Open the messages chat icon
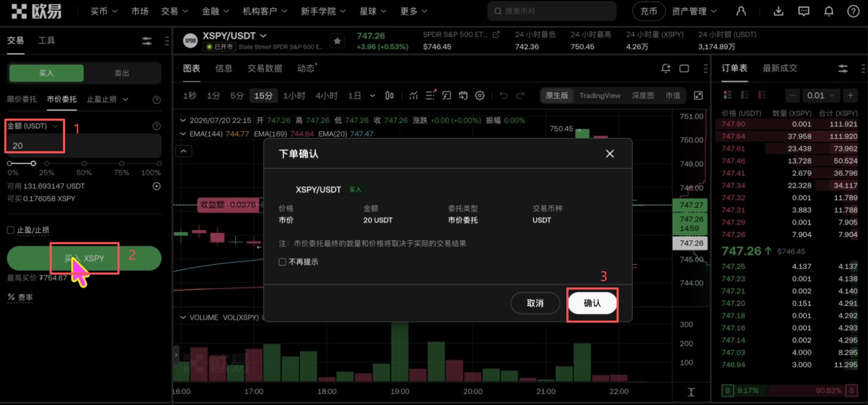The height and width of the screenshot is (405, 868). click(x=804, y=11)
